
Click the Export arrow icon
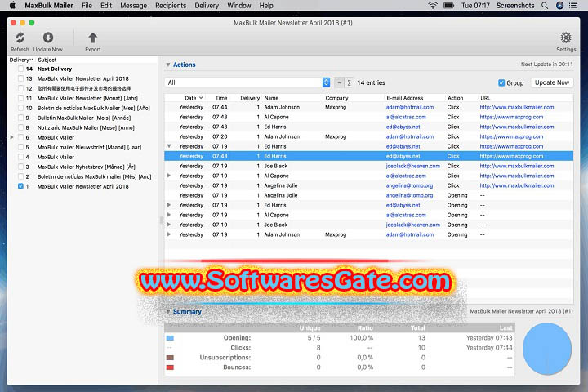point(92,38)
